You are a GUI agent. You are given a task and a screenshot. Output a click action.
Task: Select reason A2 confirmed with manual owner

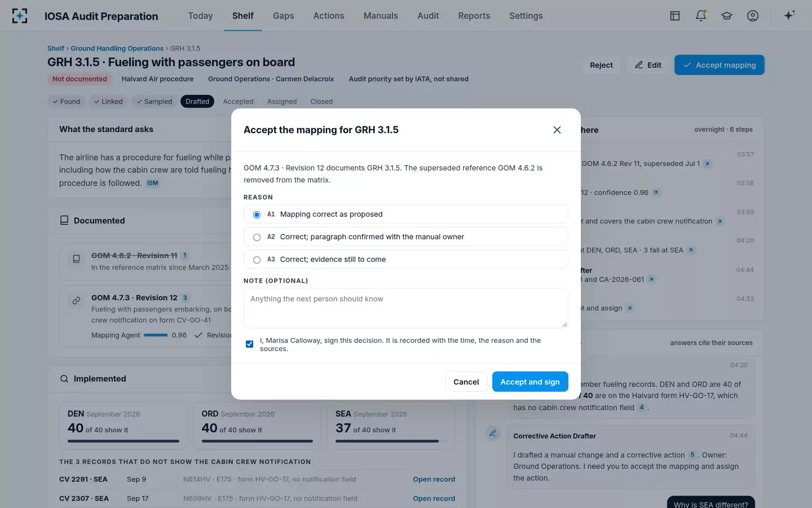coord(406,237)
